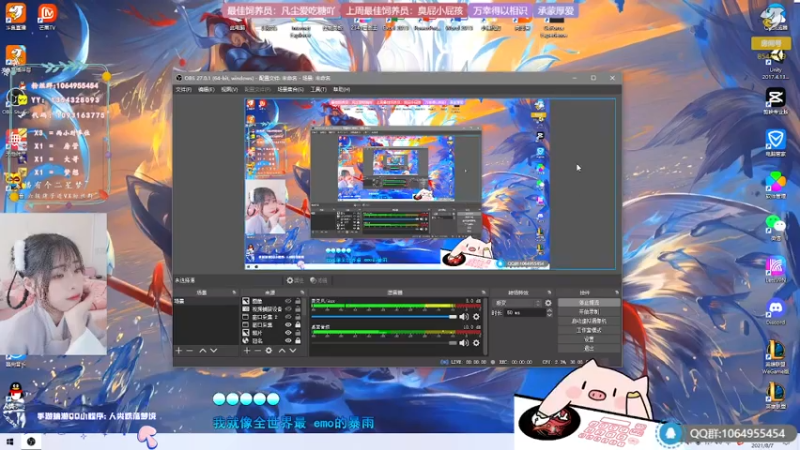Move scene down in the Scenes panel
Viewport: 800px width, 450px height.
(214, 351)
